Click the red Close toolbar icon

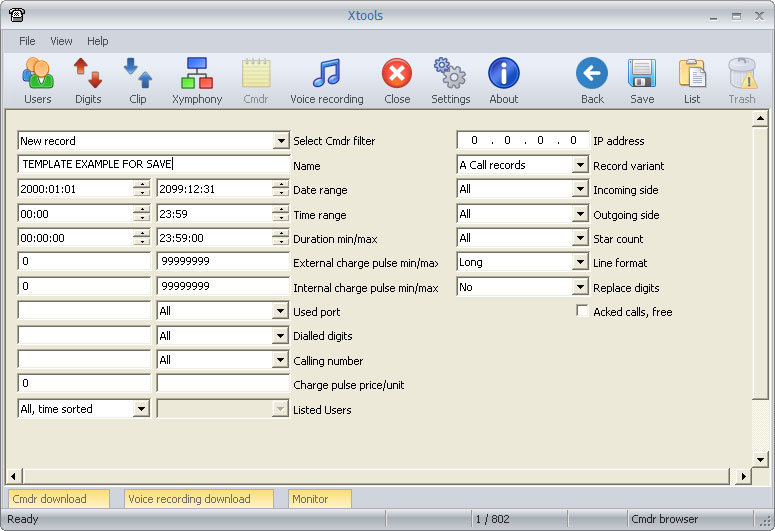coord(397,80)
